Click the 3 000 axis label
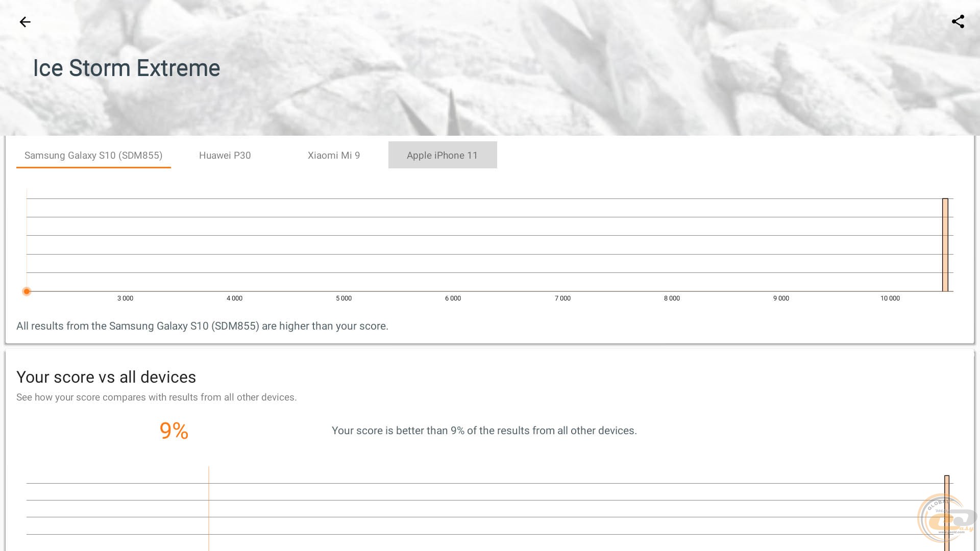 click(x=125, y=298)
